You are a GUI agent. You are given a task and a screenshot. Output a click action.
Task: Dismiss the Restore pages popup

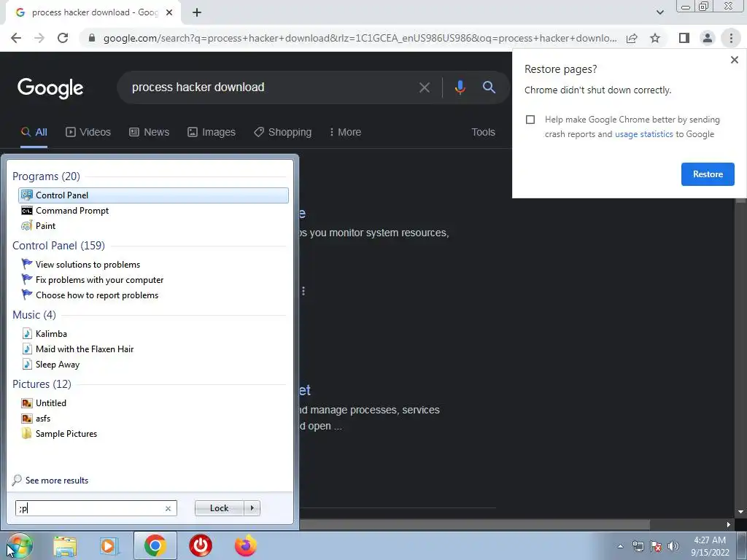coord(734,60)
